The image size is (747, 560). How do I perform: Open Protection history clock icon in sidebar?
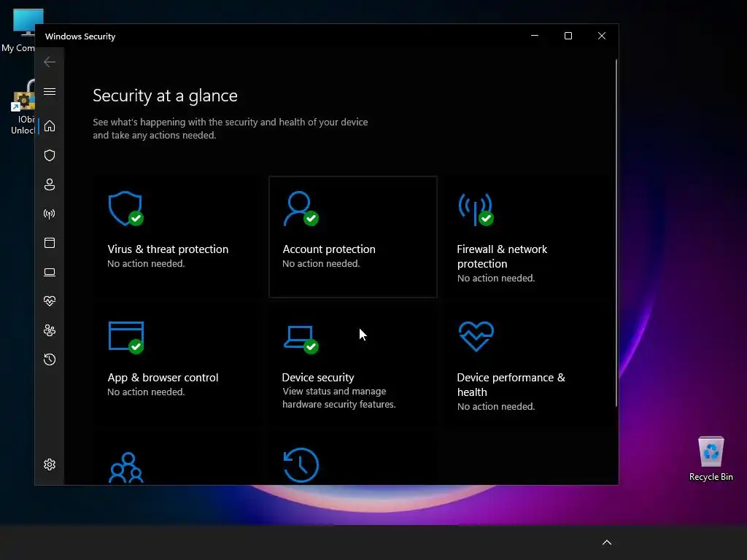click(50, 359)
